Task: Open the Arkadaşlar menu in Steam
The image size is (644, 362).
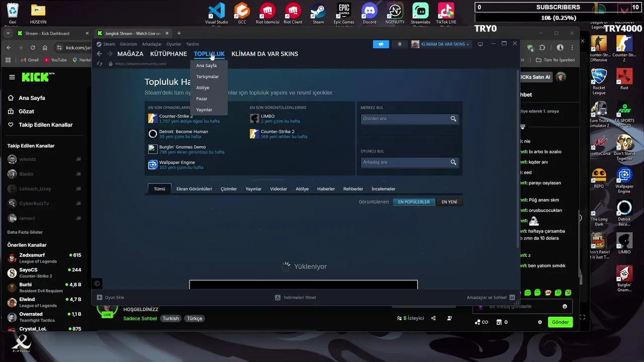Action: pos(152,44)
